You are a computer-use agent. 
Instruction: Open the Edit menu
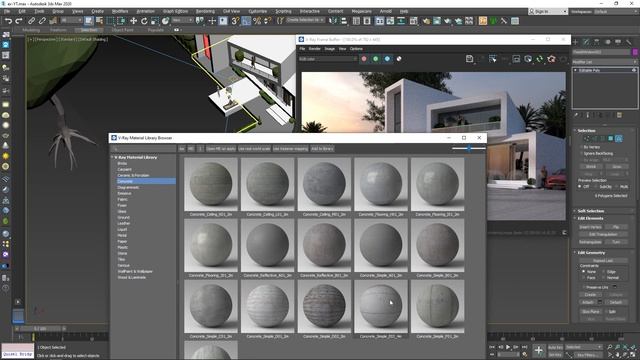coord(22,11)
